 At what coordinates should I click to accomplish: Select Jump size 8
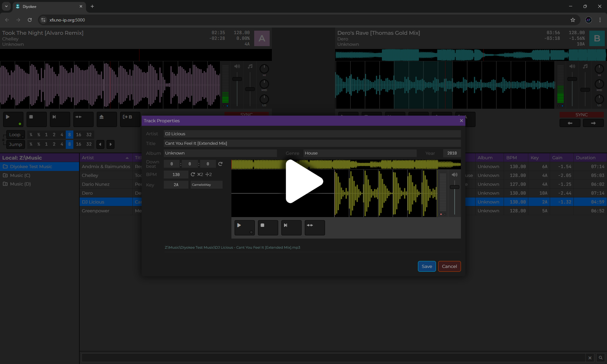pyautogui.click(x=70, y=144)
